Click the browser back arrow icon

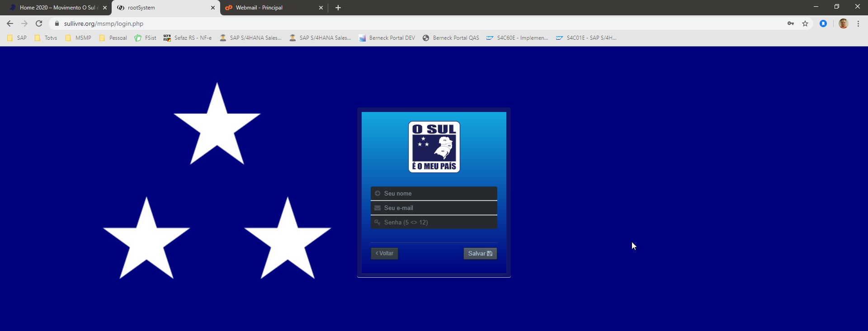pyautogui.click(x=10, y=23)
